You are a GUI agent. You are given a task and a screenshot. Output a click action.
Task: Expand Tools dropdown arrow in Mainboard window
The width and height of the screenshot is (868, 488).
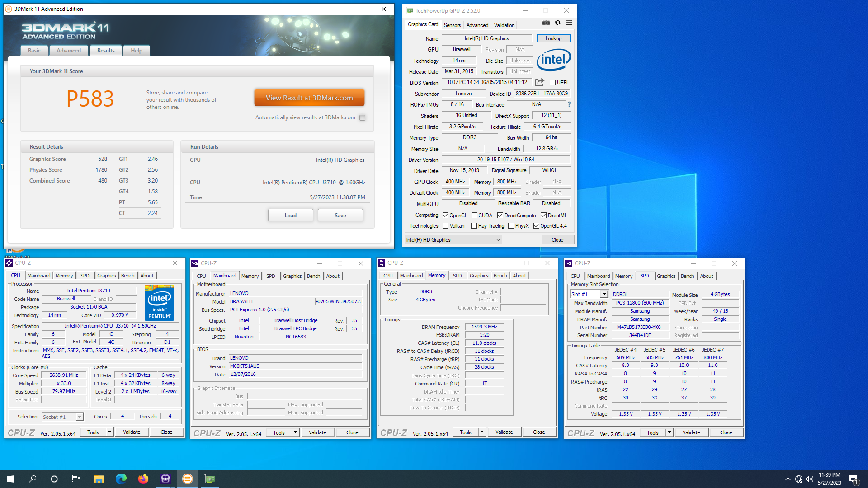click(295, 432)
